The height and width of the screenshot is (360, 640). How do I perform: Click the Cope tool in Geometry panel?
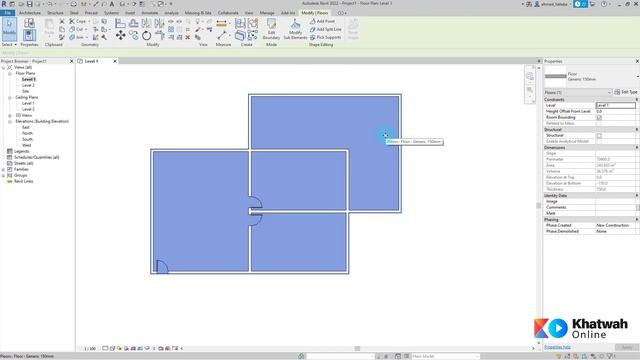coord(77,21)
